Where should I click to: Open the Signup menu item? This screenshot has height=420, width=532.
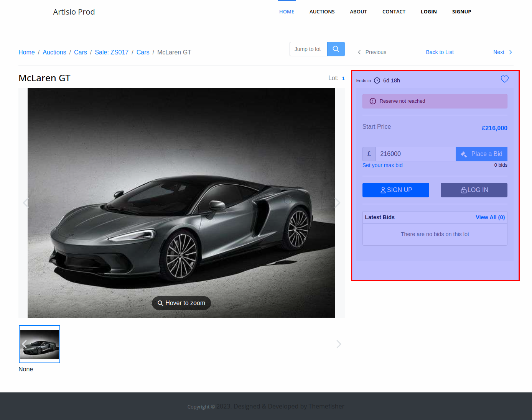coord(461,12)
